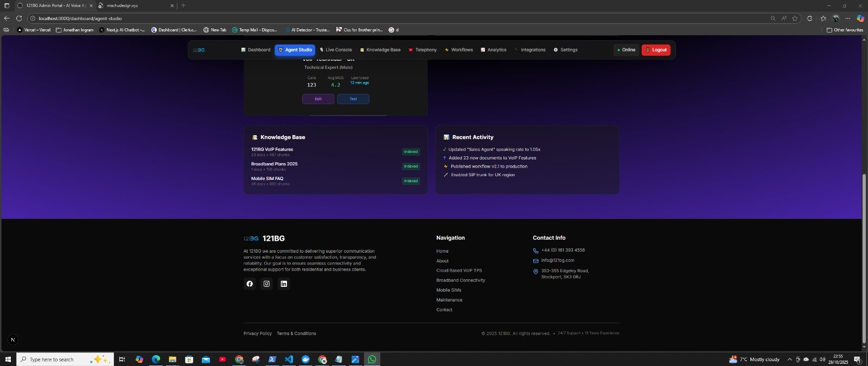The height and width of the screenshot is (366, 868).
Task: Open Workflows from the navbar
Action: [x=459, y=50]
